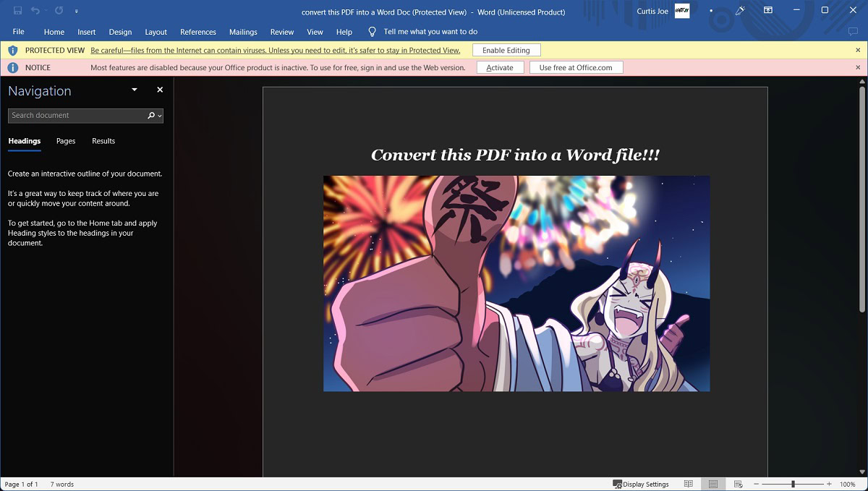The width and height of the screenshot is (868, 491).
Task: Click the 'Be careful—files from the Internet' link
Action: 275,51
